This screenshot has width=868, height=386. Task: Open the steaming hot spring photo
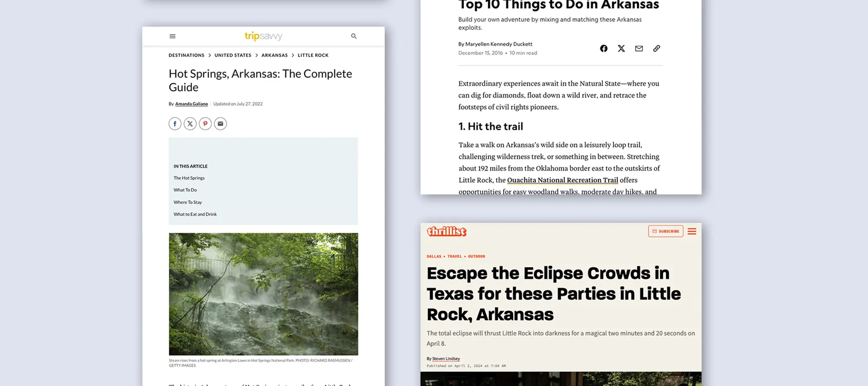263,294
